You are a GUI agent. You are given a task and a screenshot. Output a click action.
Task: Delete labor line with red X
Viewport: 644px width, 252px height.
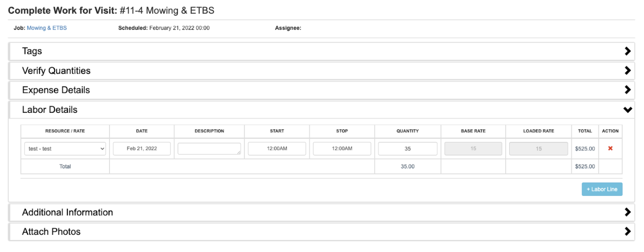click(x=610, y=148)
